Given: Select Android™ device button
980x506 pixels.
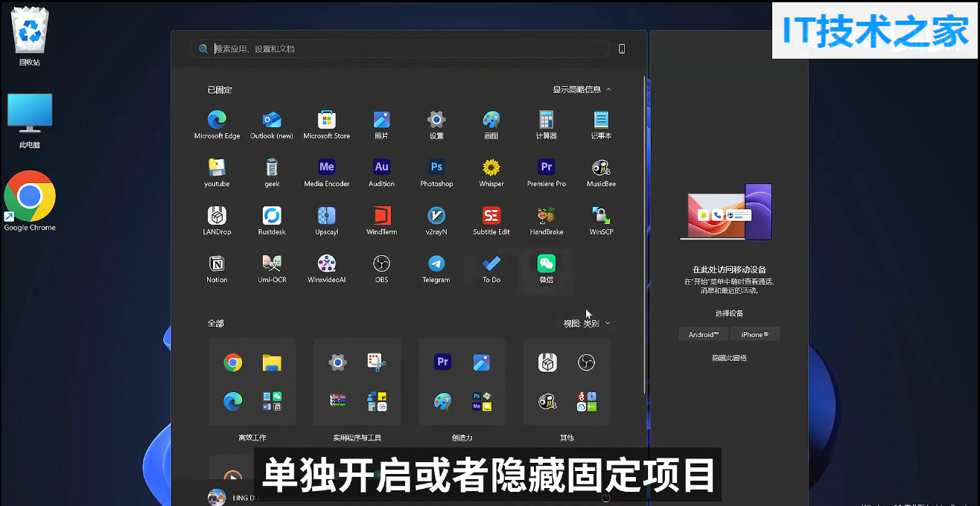Looking at the screenshot, I should pyautogui.click(x=704, y=334).
